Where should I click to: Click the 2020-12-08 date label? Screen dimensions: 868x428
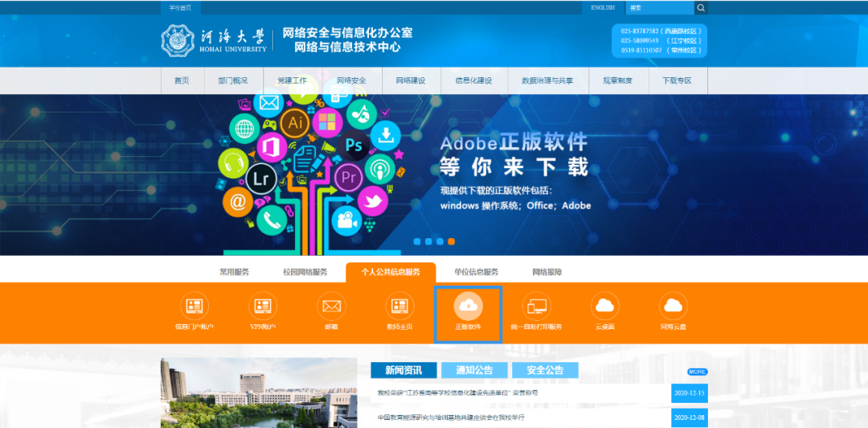pyautogui.click(x=690, y=418)
